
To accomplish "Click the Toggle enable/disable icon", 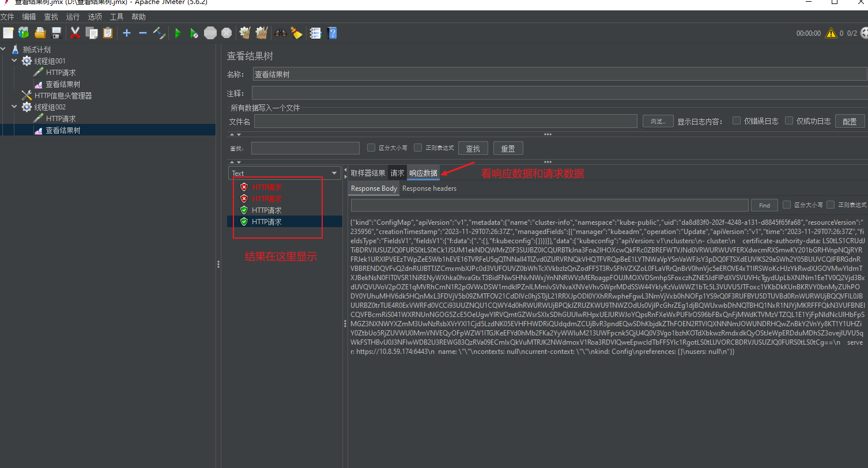I will pyautogui.click(x=159, y=33).
